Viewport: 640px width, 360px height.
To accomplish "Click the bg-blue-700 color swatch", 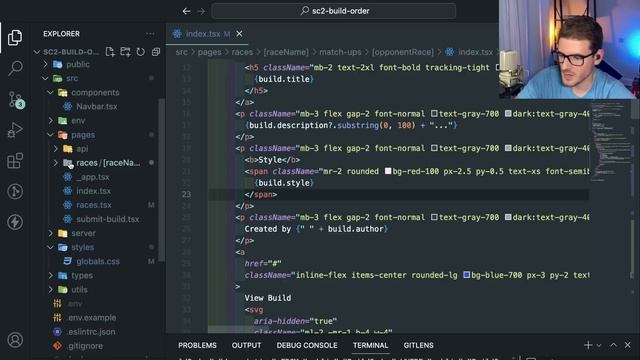I will (x=467, y=275).
